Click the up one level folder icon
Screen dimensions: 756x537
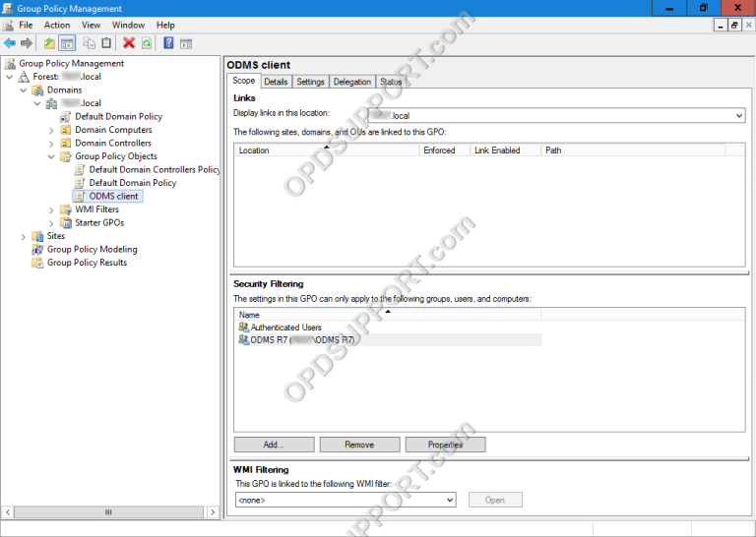[x=49, y=43]
